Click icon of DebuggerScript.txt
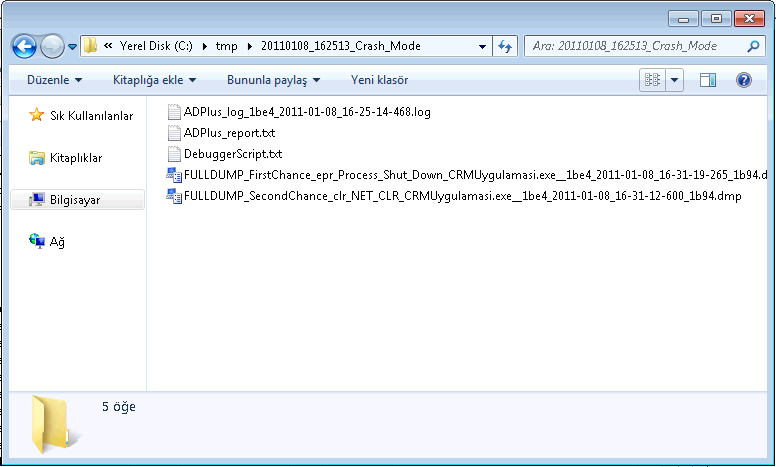 tap(174, 154)
